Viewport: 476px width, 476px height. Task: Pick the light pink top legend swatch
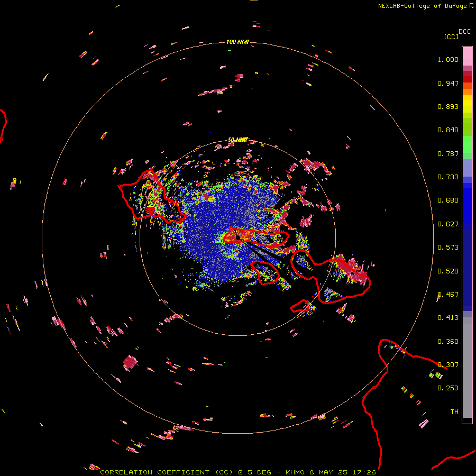point(467,57)
